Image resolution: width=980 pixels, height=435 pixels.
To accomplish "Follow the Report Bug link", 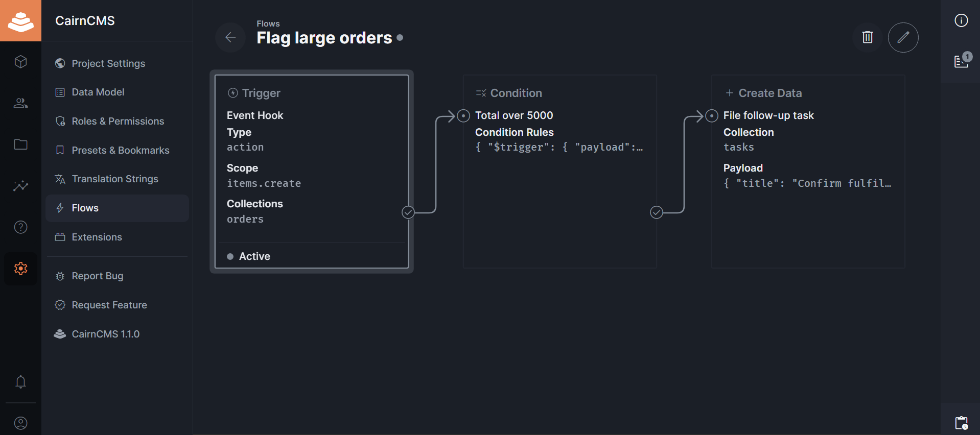I will [117, 276].
